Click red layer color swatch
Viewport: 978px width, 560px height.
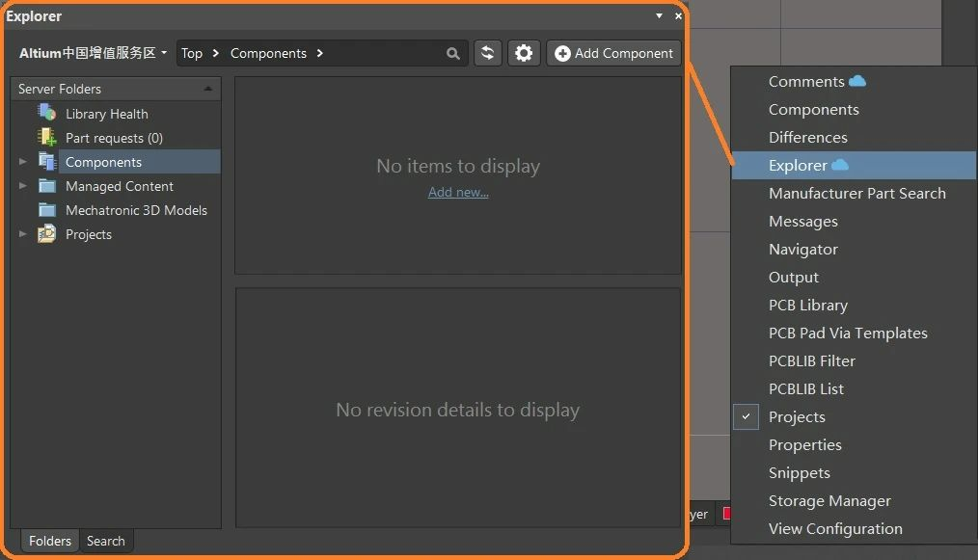(x=726, y=513)
